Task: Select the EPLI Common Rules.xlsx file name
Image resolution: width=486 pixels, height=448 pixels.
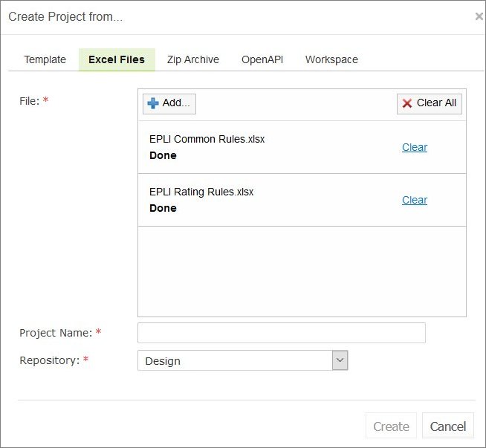Action: click(x=207, y=139)
